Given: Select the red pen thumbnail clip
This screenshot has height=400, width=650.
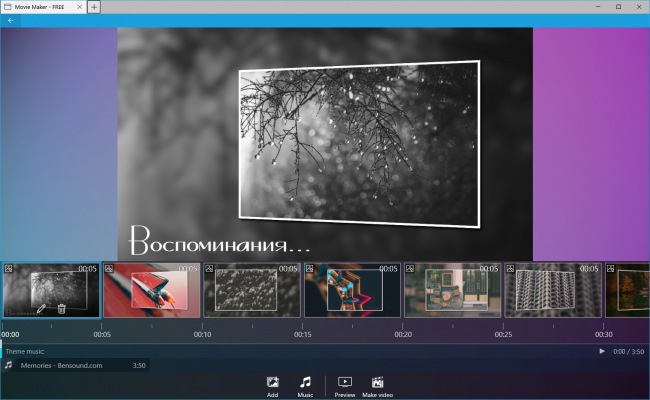Looking at the screenshot, I should pos(151,291).
